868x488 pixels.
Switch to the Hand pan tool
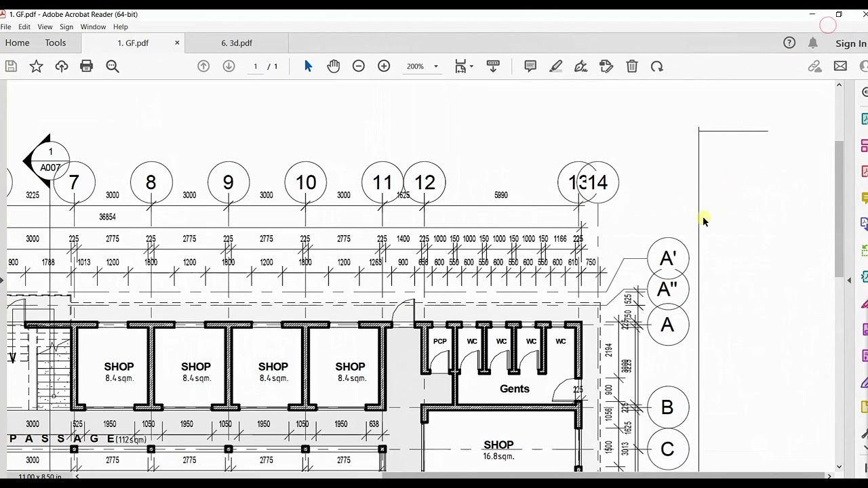coord(333,66)
